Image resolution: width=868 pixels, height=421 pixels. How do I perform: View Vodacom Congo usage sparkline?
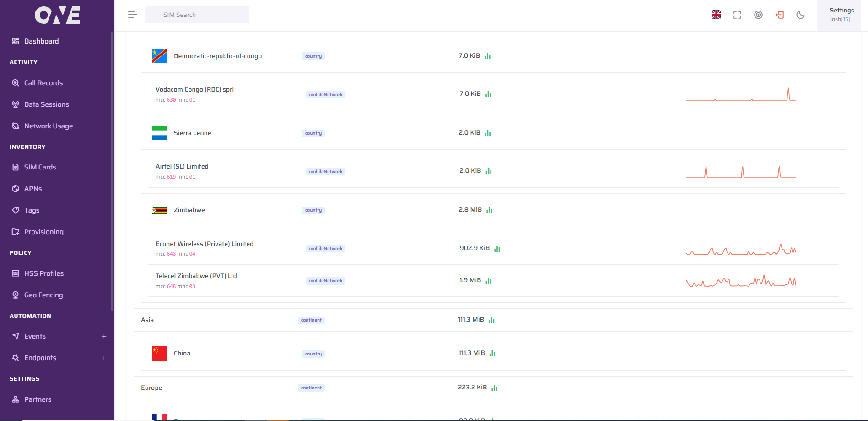[x=741, y=94]
